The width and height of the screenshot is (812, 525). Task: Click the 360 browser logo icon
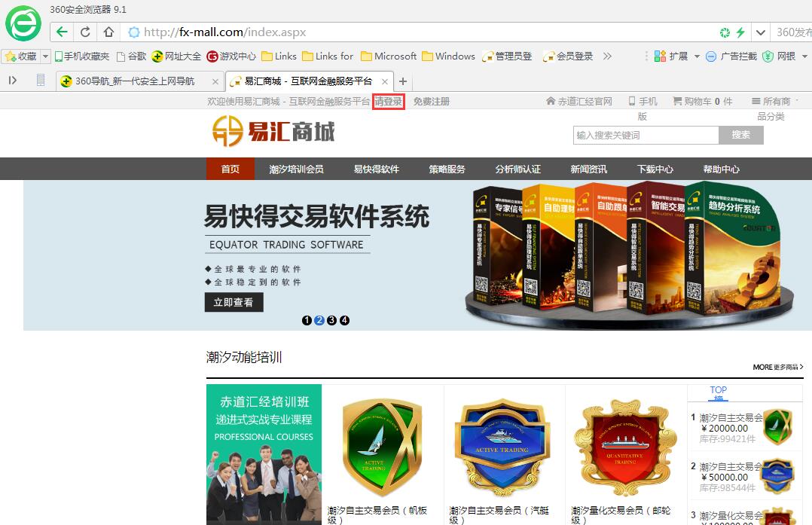coord(23,23)
